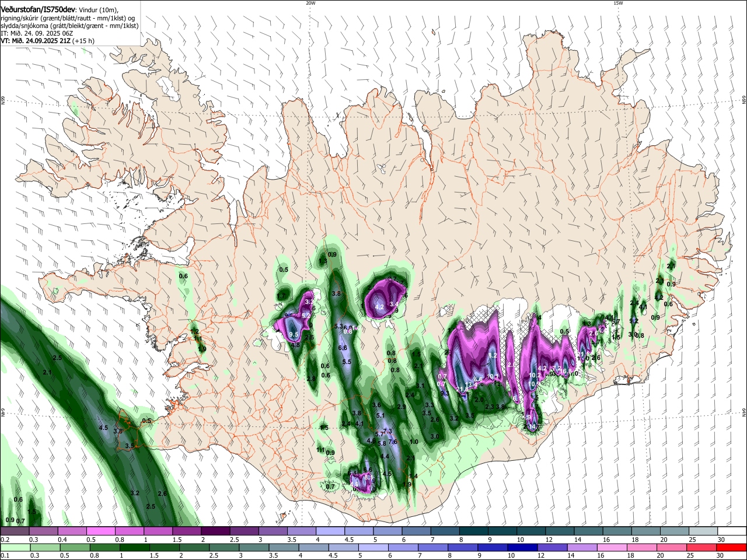Click the 20W longitude label
The height and width of the screenshot is (560, 747).
click(x=310, y=3)
